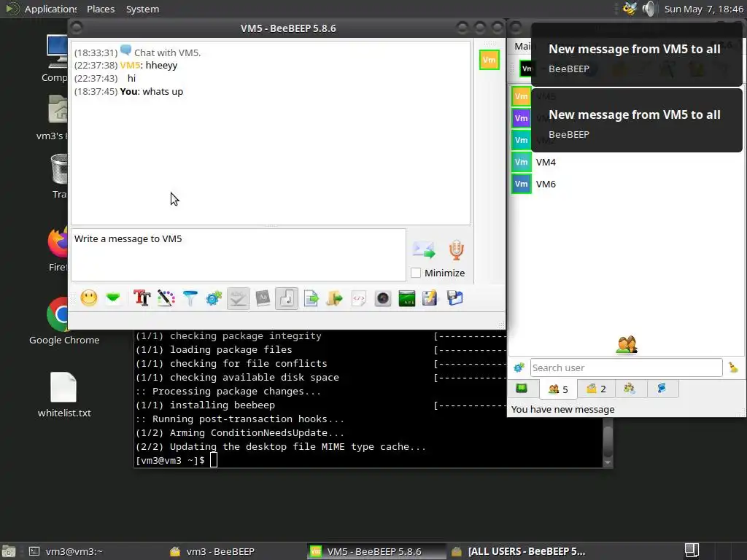
Task: Open the font color pencil tool
Action: click(166, 298)
